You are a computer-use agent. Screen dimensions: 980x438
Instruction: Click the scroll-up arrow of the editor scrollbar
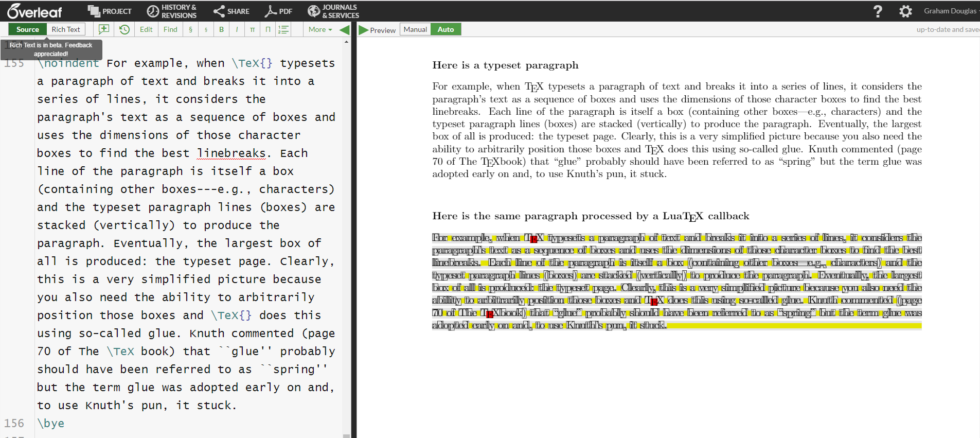click(x=346, y=42)
